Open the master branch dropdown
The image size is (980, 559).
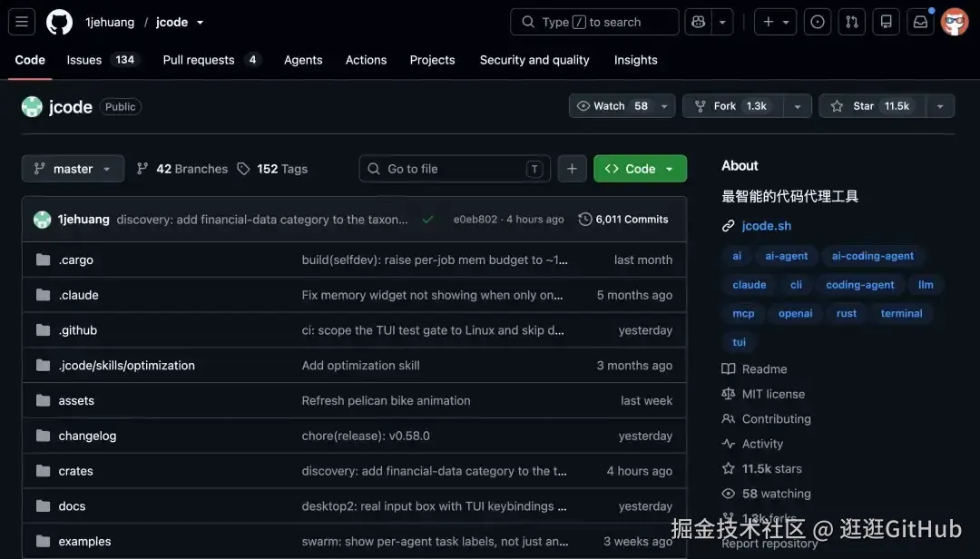pos(73,169)
